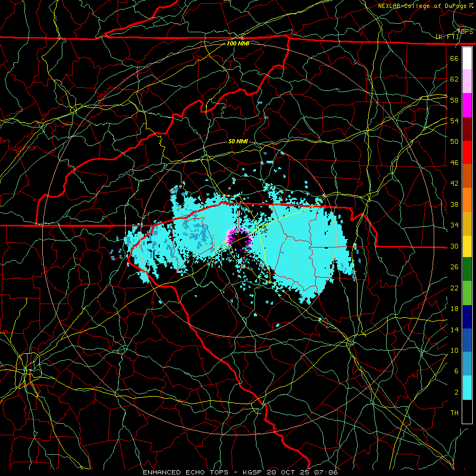Viewport: 476px width, 476px height.
Task: Click the yellow legend swatch
Action: [467, 246]
